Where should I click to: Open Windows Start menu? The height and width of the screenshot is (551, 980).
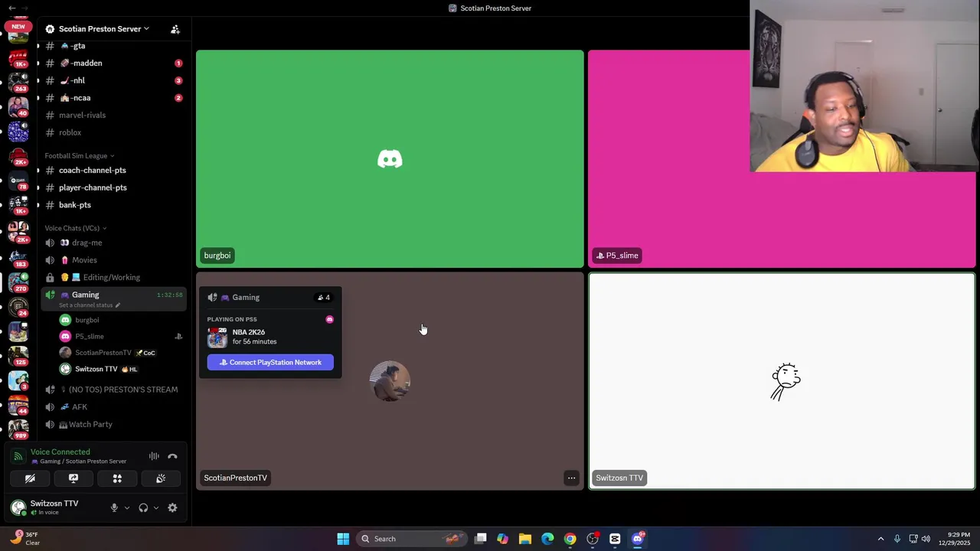point(343,539)
